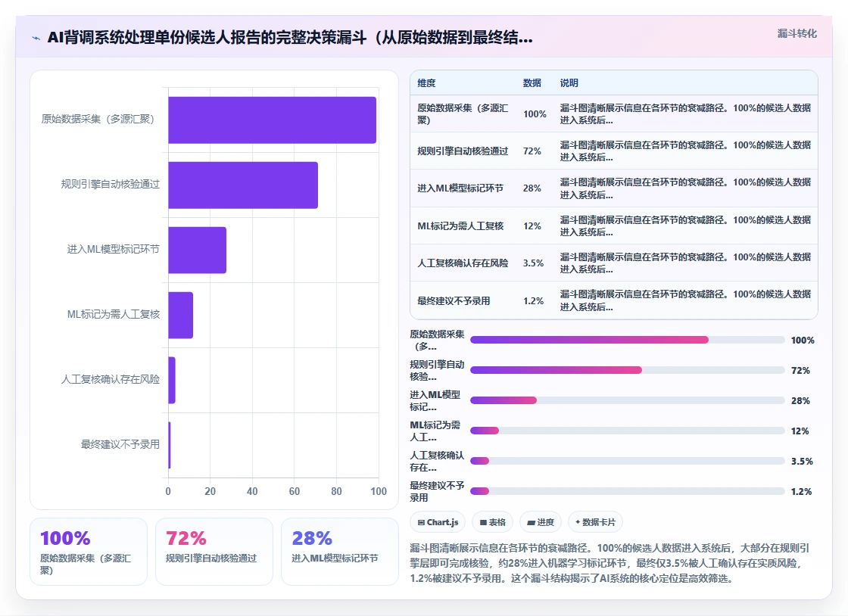Click the 规则引擎自动核验 progress bar at 72%
Viewport: 848px width, 616px height.
point(628,370)
